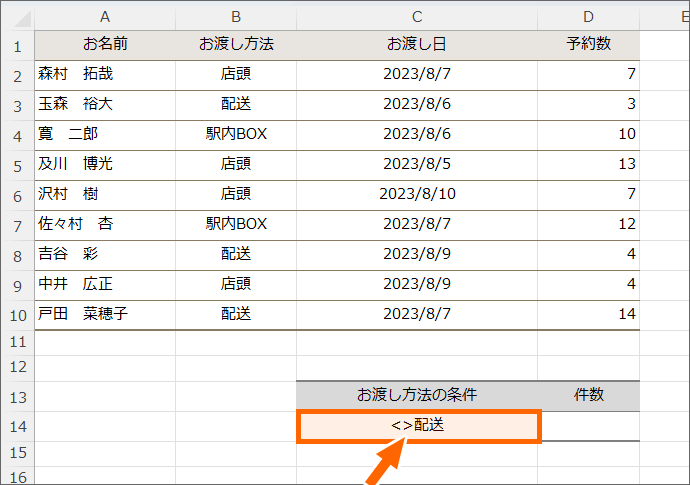
Task: Click 店頭 in 森村 拓哉's row
Action: tap(236, 75)
